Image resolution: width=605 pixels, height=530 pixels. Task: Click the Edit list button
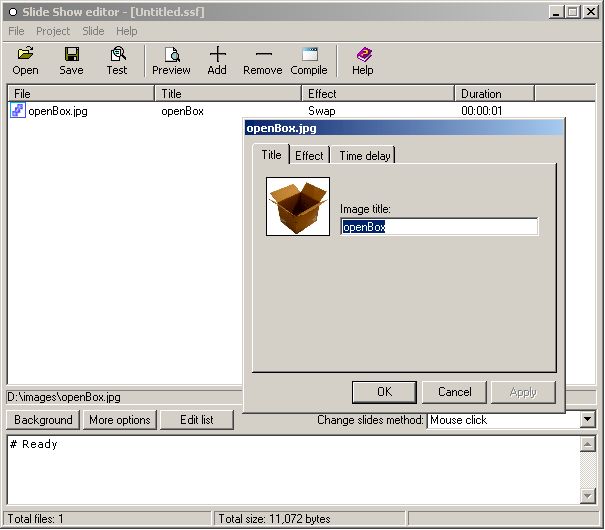coord(197,420)
